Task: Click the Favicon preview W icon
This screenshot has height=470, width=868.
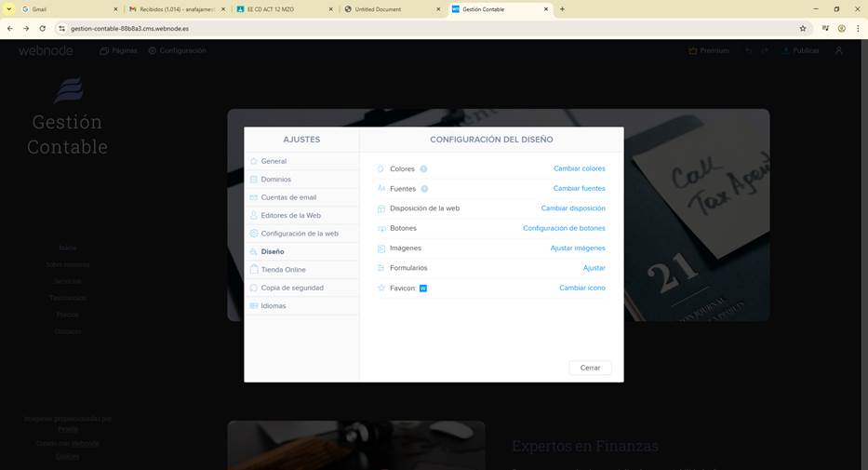Action: tap(423, 289)
